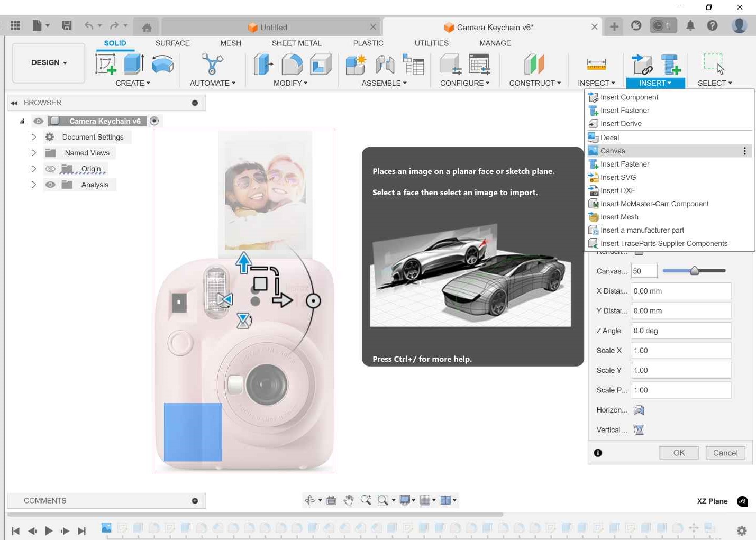756x540 pixels.
Task: Open the notifications bell icon
Action: [690, 25]
